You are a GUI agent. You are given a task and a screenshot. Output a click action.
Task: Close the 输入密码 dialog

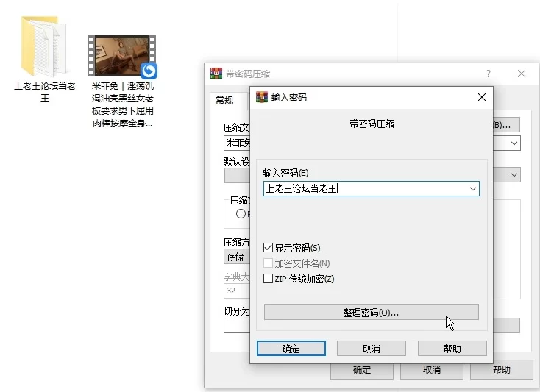tap(482, 97)
